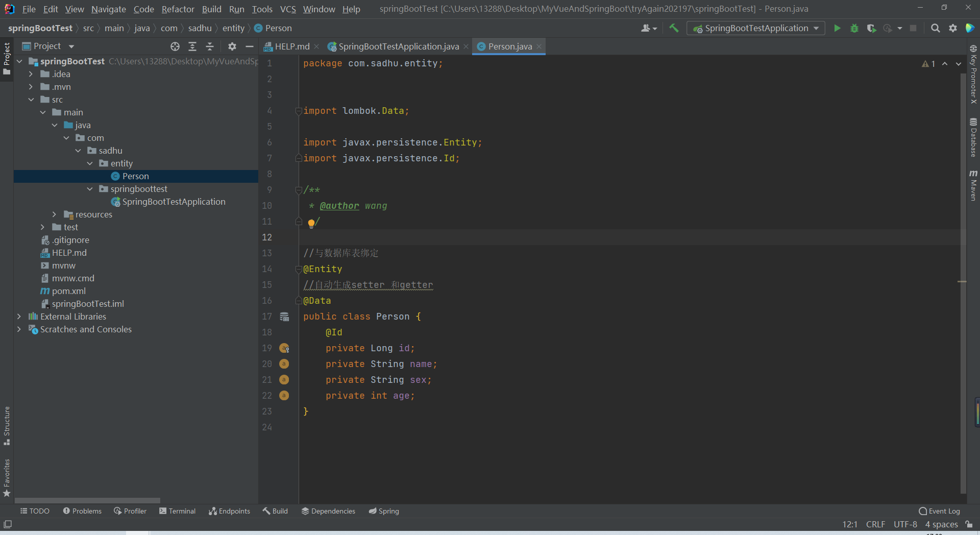Expand the resources folder
This screenshot has height=535, width=980.
pos(55,214)
